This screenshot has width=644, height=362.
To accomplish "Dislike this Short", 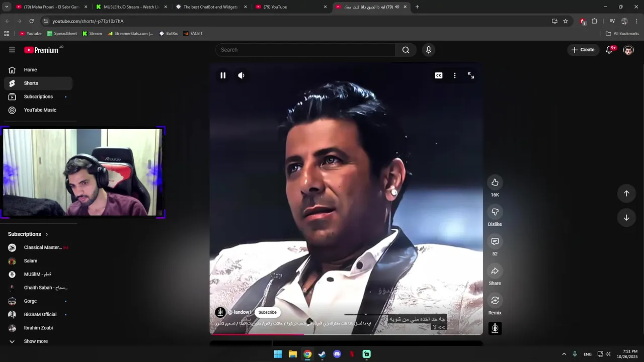I will (x=495, y=212).
